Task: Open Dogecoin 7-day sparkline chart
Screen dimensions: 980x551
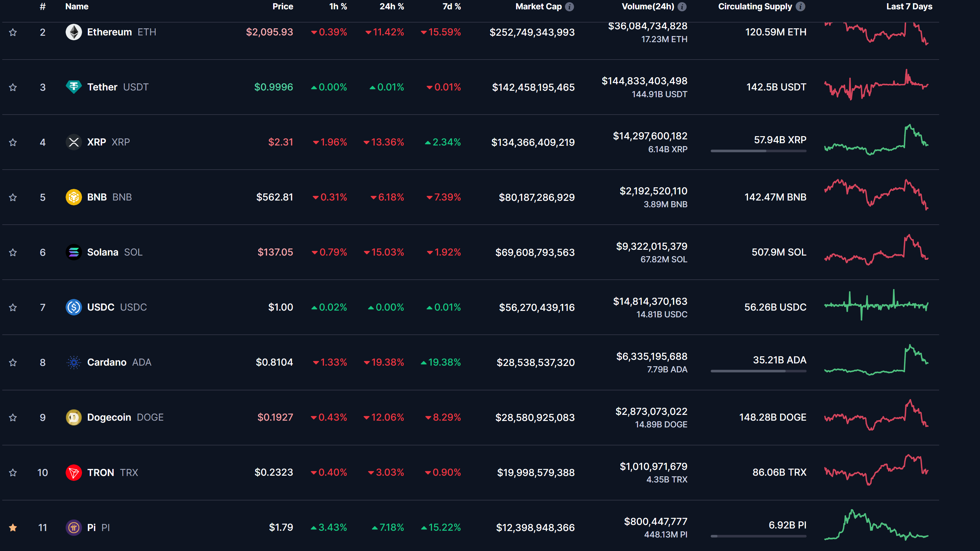Action: coord(876,415)
